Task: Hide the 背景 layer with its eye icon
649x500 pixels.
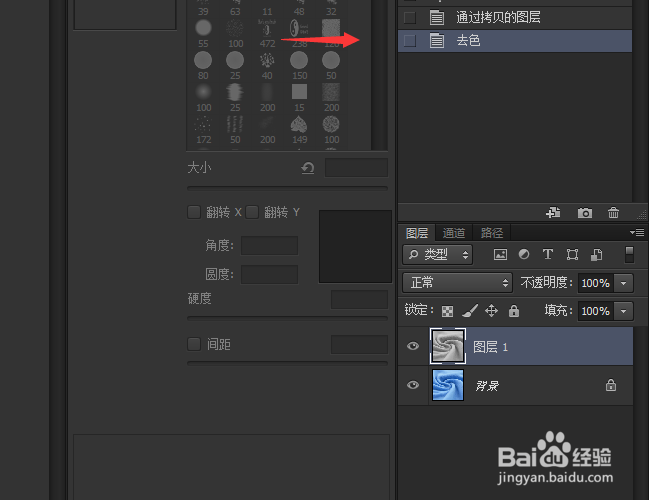Action: tap(413, 385)
